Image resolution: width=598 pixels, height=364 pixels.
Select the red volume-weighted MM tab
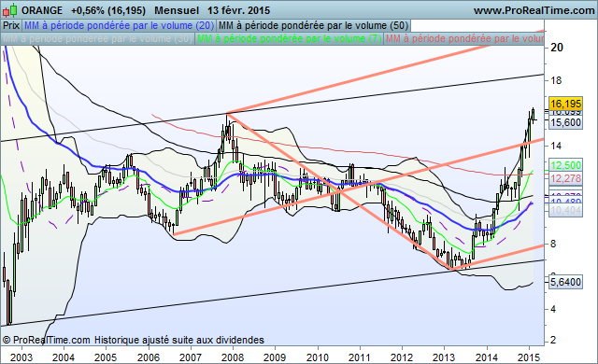pos(464,38)
